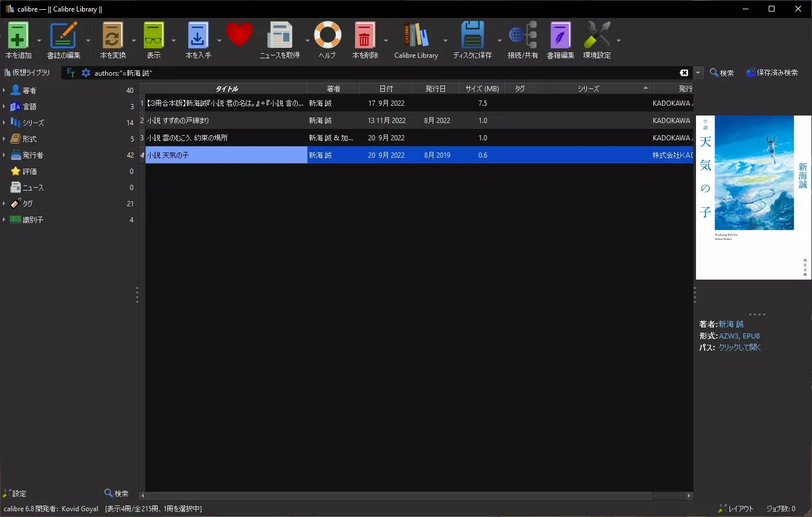Open the search history dropdown arrow
Image resolution: width=812 pixels, height=517 pixels.
click(x=698, y=73)
